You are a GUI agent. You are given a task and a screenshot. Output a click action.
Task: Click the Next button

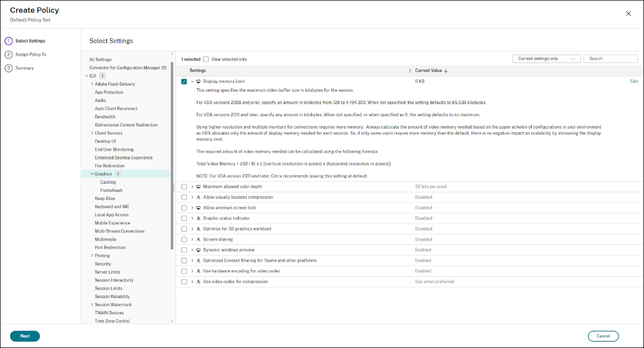point(25,336)
